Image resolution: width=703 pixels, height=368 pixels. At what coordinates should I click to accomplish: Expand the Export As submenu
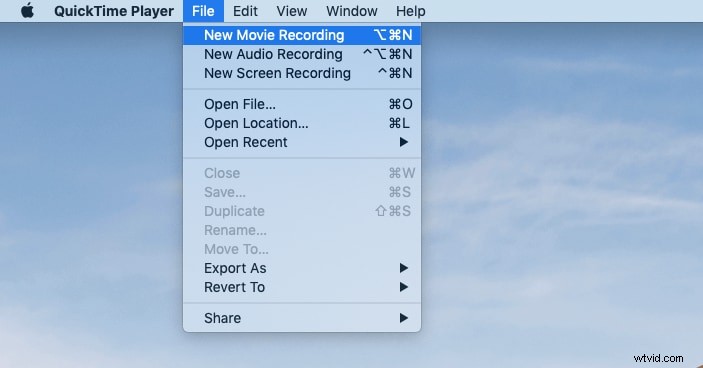[302, 268]
